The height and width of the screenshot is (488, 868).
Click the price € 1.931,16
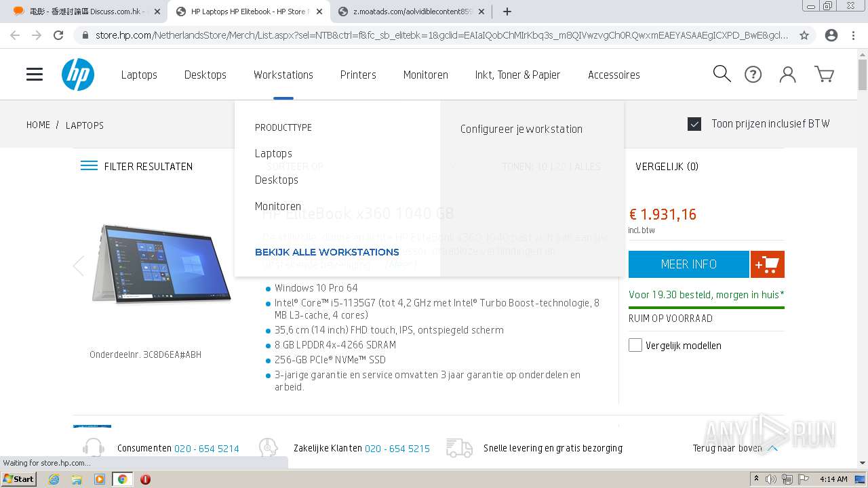click(x=663, y=214)
